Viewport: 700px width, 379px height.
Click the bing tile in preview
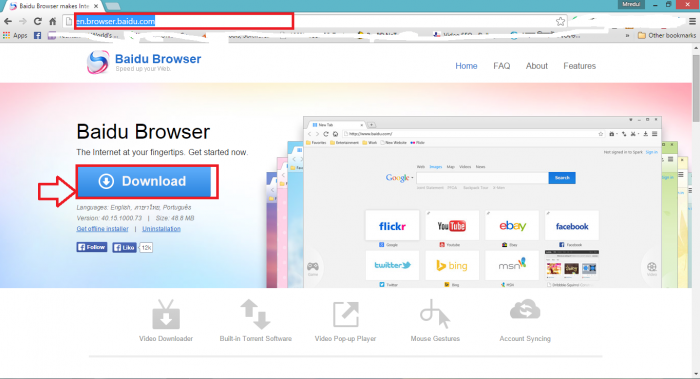pos(452,265)
